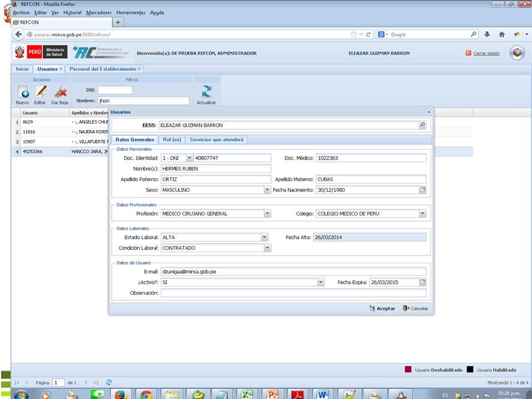Click the colorful cube icon beside Cerrar sesión
532x399 pixels.
click(517, 53)
